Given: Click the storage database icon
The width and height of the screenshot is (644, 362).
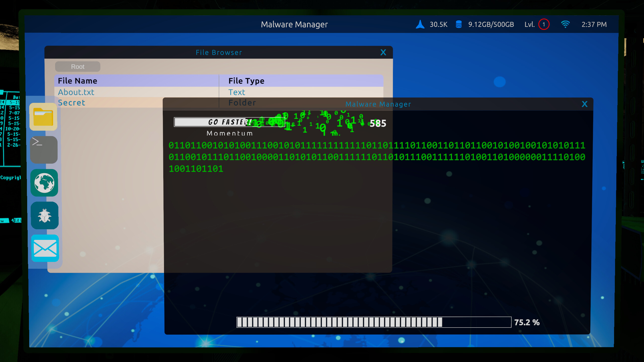Looking at the screenshot, I should click(458, 24).
